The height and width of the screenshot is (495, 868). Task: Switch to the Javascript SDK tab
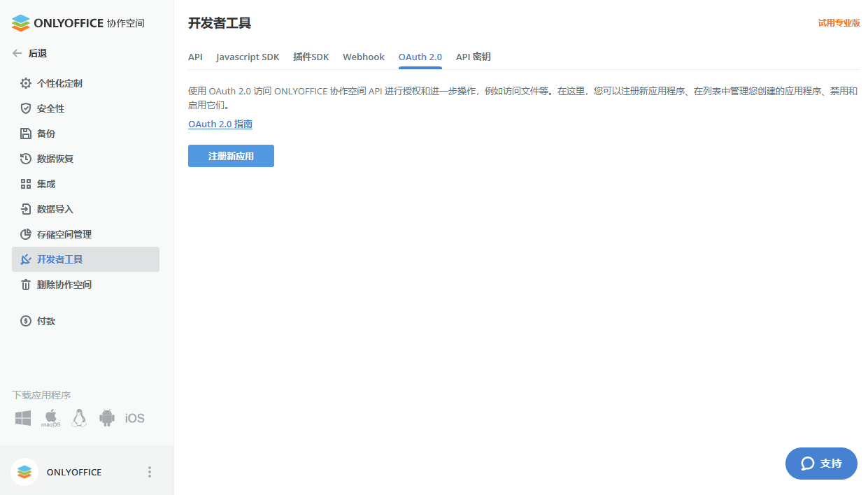click(248, 57)
